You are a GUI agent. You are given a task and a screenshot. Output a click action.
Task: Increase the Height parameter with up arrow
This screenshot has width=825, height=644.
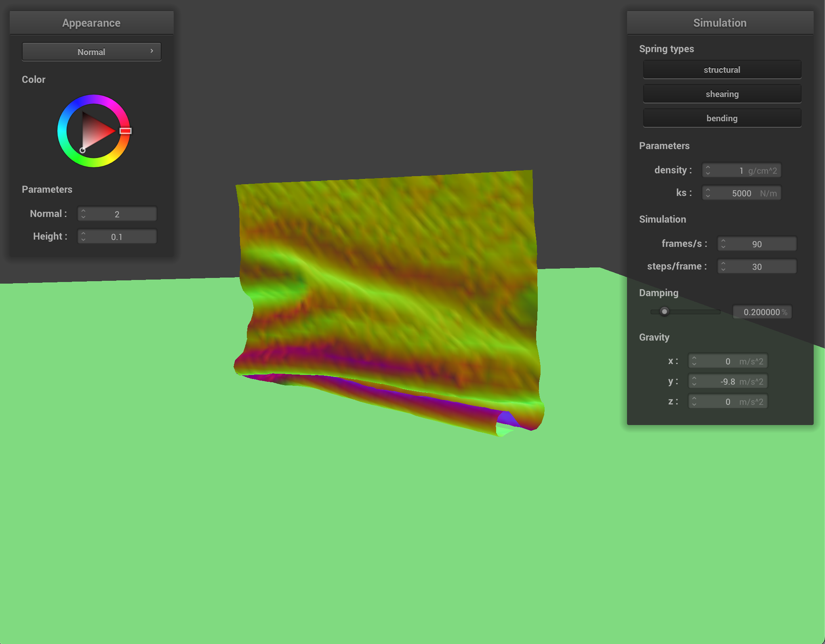coord(83,233)
